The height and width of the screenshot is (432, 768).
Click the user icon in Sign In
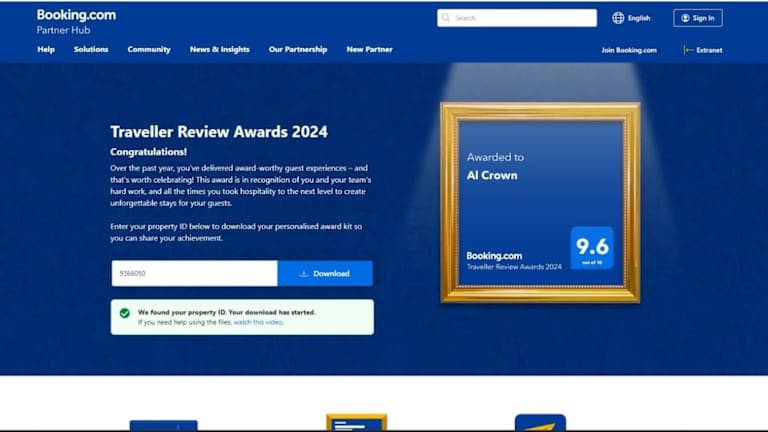coord(685,18)
